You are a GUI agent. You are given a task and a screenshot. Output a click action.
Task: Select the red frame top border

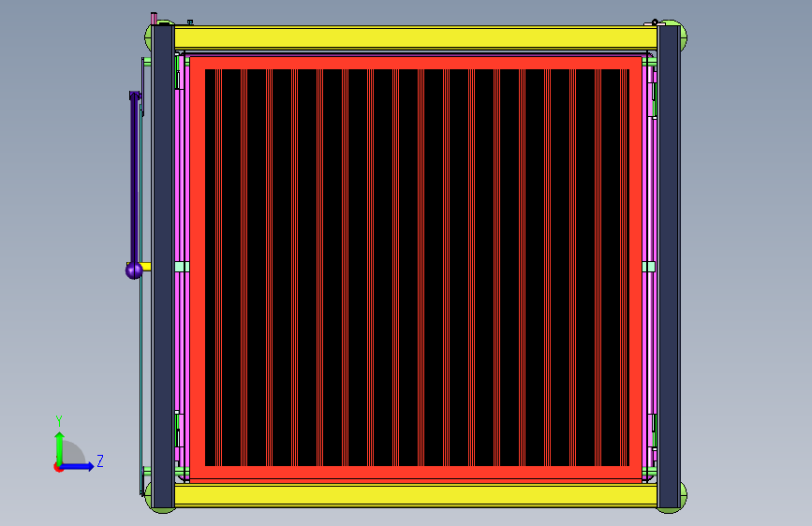[x=416, y=63]
